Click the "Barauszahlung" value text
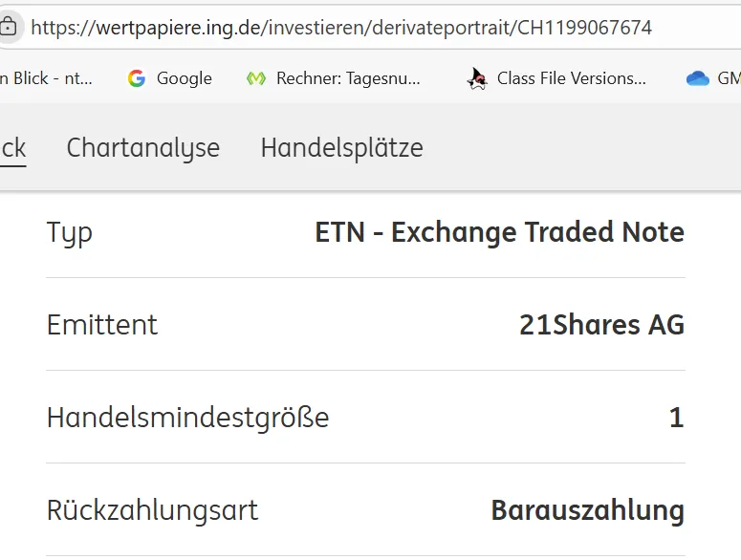The height and width of the screenshot is (560, 741). (587, 510)
